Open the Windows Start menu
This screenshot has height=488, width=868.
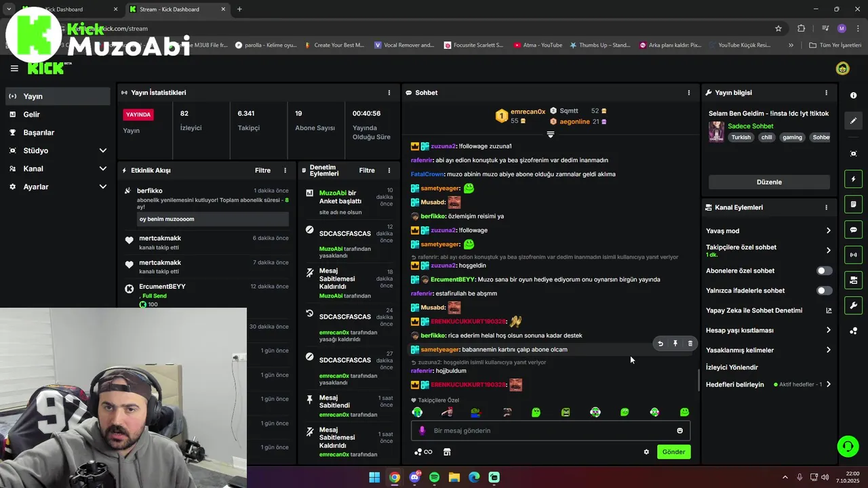374,477
